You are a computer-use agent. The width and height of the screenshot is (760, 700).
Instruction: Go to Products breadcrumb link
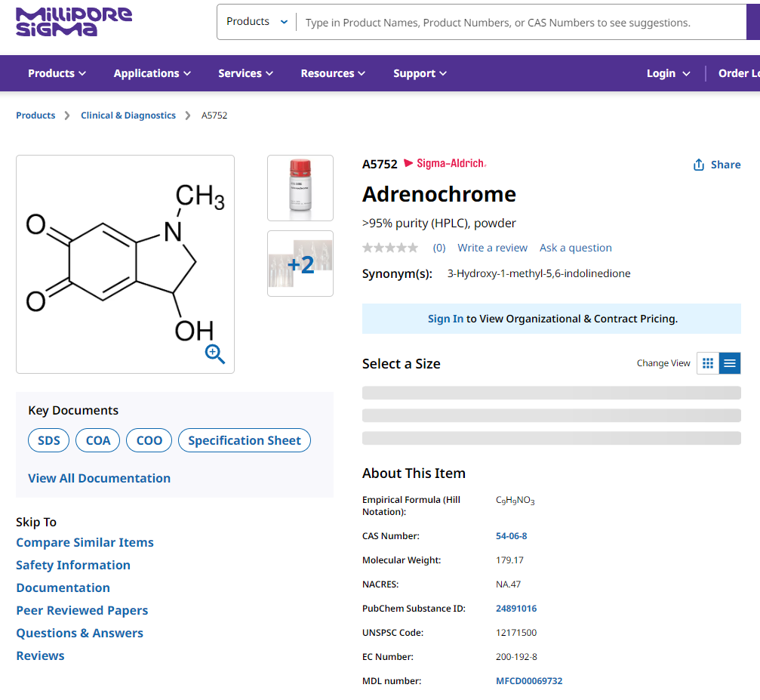pos(35,116)
